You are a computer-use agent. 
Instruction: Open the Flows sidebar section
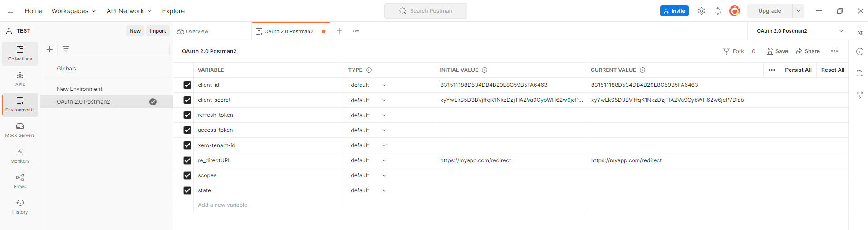pyautogui.click(x=20, y=181)
